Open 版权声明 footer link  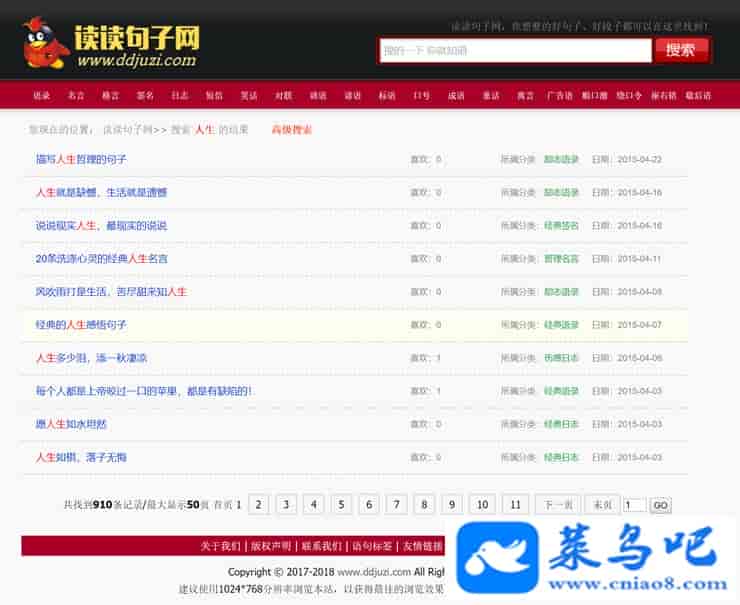coord(271,546)
